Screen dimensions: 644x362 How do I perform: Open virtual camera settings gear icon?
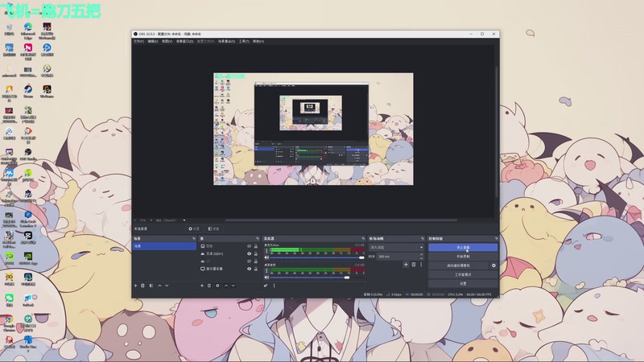pyautogui.click(x=493, y=265)
